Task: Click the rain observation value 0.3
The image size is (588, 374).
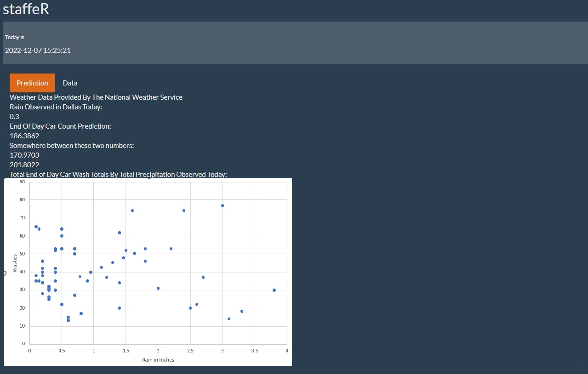Action: [14, 116]
